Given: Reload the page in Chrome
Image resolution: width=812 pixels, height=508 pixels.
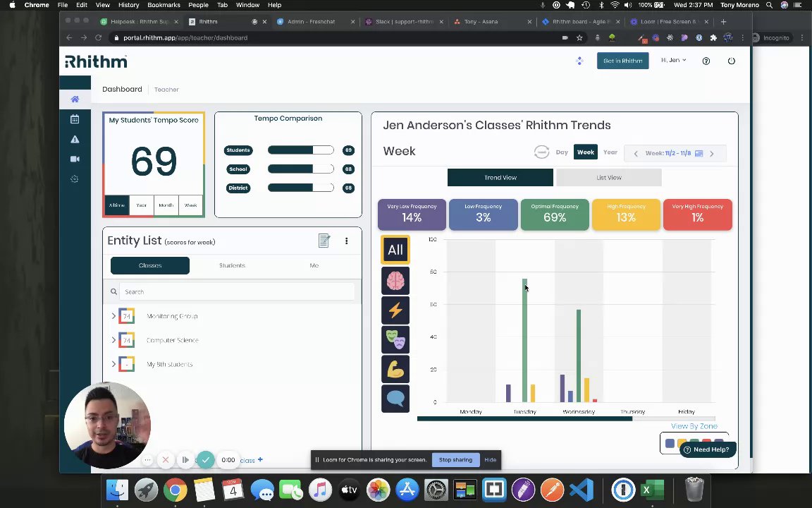Looking at the screenshot, I should click(x=99, y=38).
